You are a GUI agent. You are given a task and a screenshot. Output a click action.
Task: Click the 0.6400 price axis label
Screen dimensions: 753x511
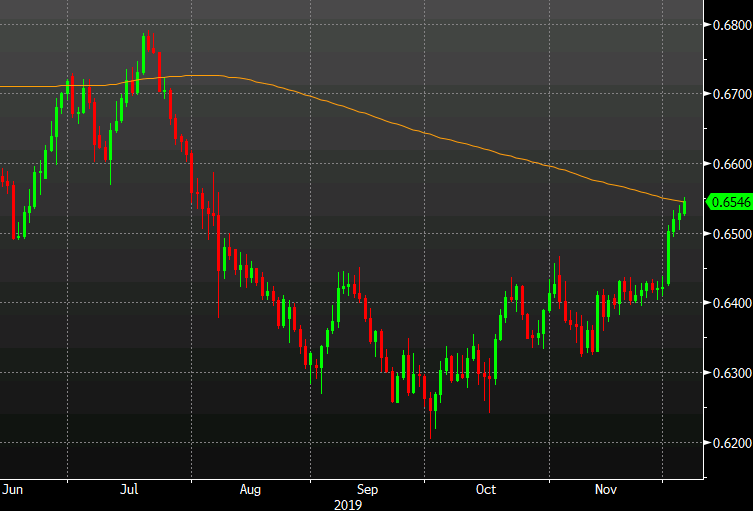pos(732,303)
